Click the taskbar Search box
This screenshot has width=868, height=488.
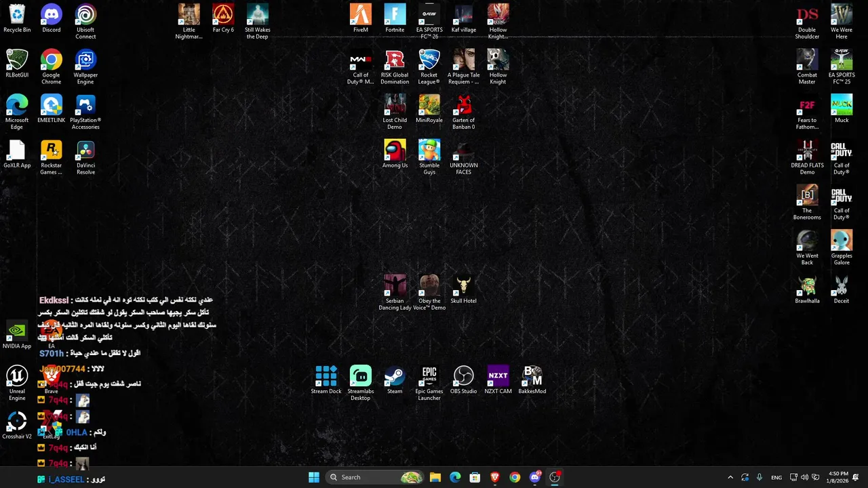tap(374, 477)
